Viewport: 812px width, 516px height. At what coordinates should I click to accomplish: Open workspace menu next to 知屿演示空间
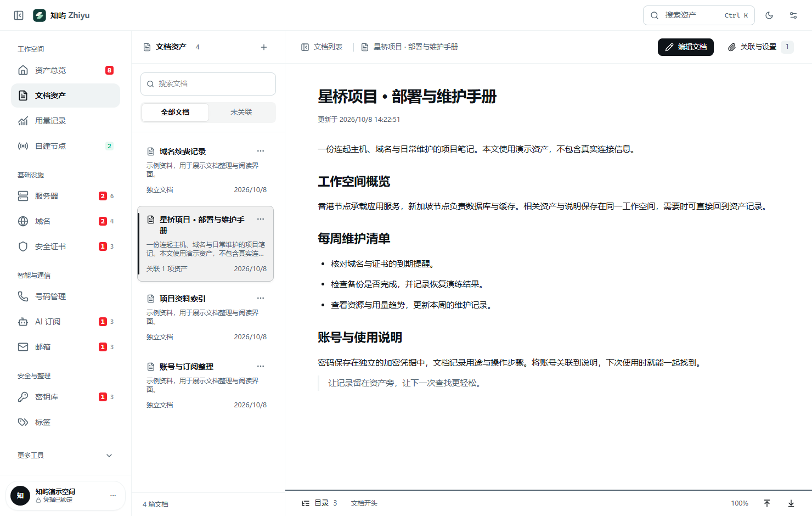(113, 496)
